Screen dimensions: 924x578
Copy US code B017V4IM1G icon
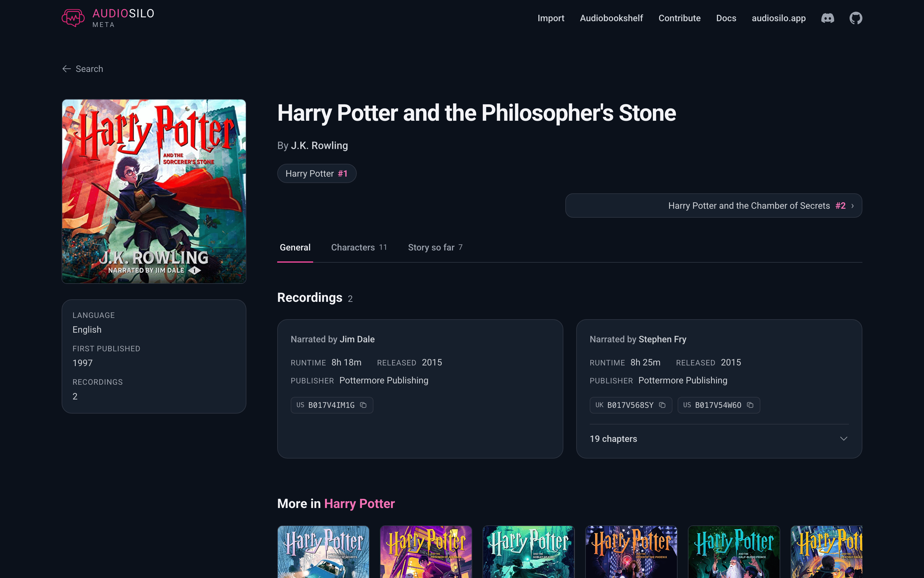pos(363,405)
